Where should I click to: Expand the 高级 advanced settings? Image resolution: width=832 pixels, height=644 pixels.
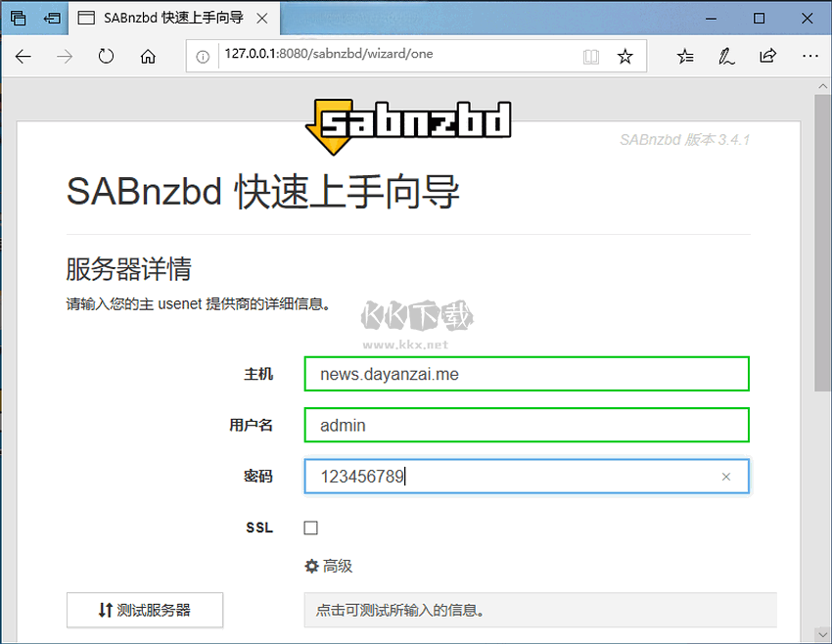click(329, 566)
